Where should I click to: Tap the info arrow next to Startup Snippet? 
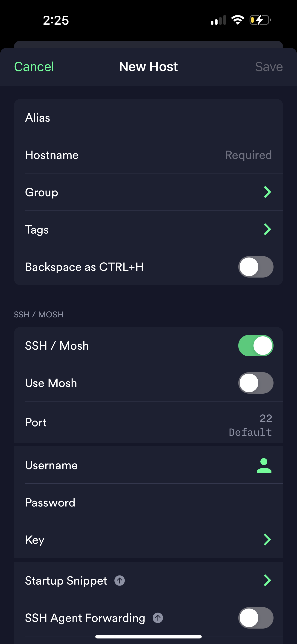119,580
